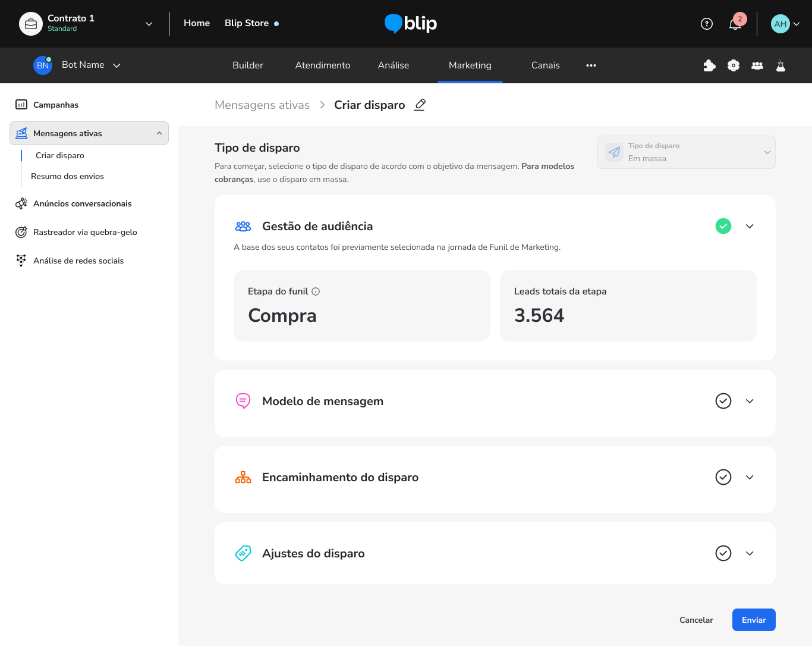Click the help question mark icon
Image resolution: width=812 pixels, height=646 pixels.
click(x=706, y=24)
